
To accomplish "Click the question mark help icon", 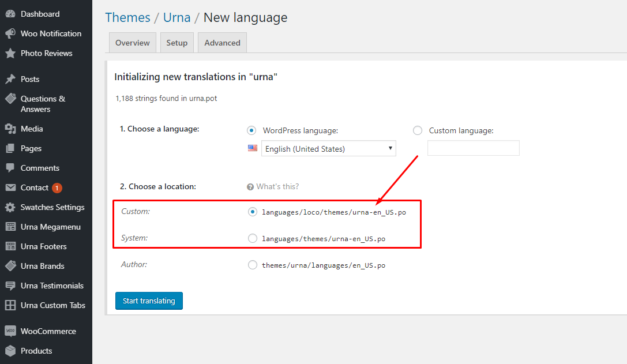I will point(250,187).
